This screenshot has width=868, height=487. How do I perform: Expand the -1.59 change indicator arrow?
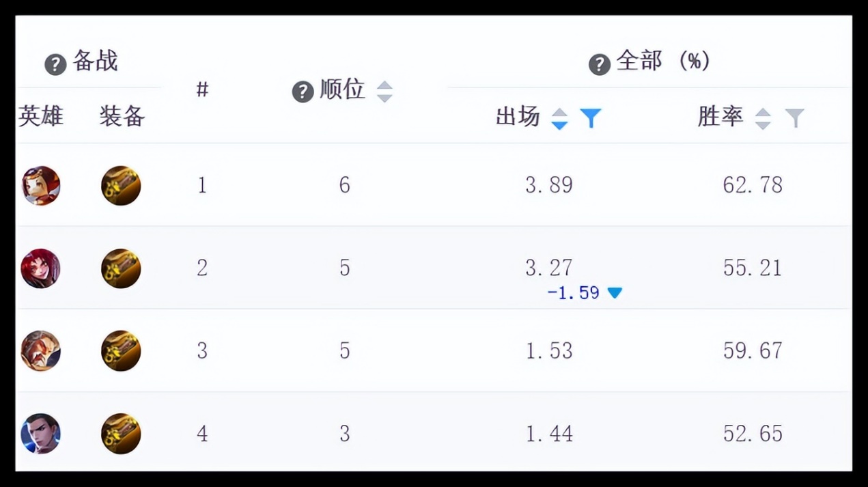click(615, 293)
